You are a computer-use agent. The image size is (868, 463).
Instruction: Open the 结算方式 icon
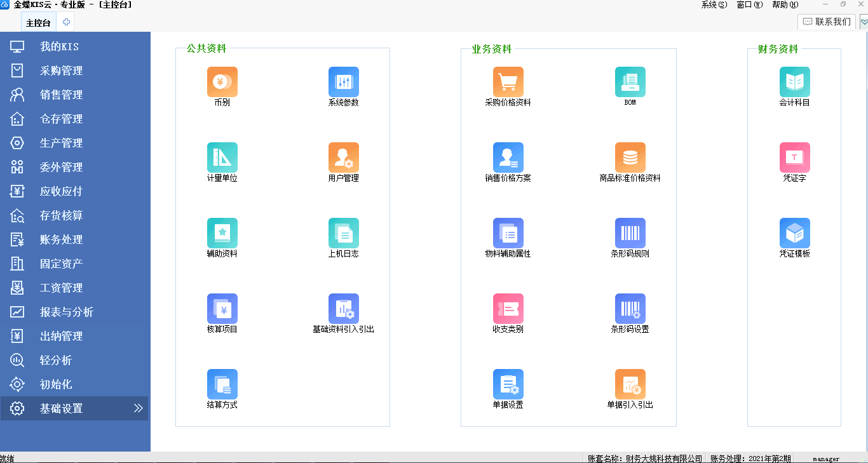(x=222, y=384)
